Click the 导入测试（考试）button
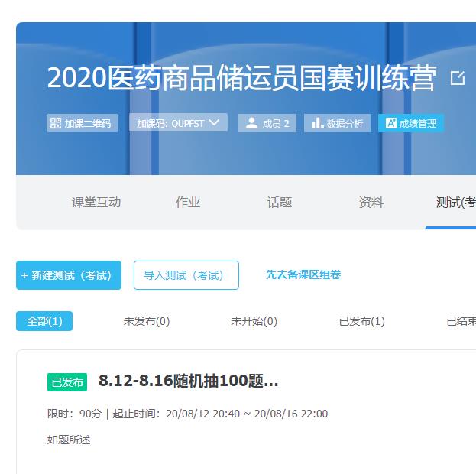The image size is (476, 474). [x=186, y=275]
